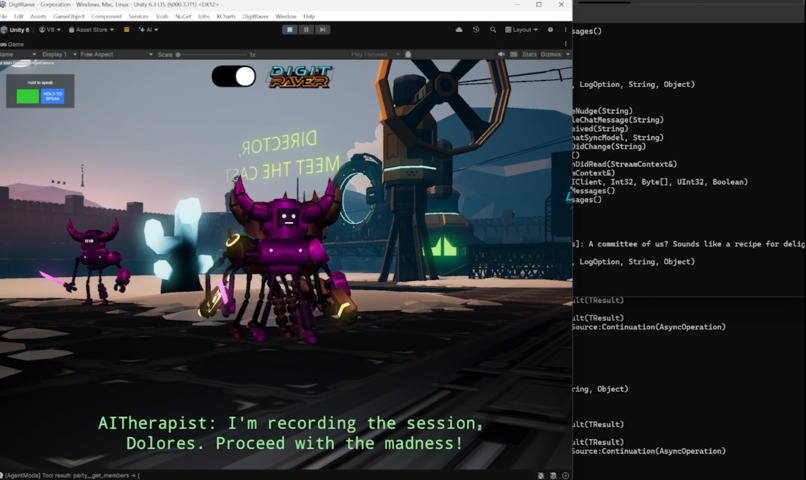Open the Asset Store dropdown
The image size is (806, 480).
(x=91, y=30)
